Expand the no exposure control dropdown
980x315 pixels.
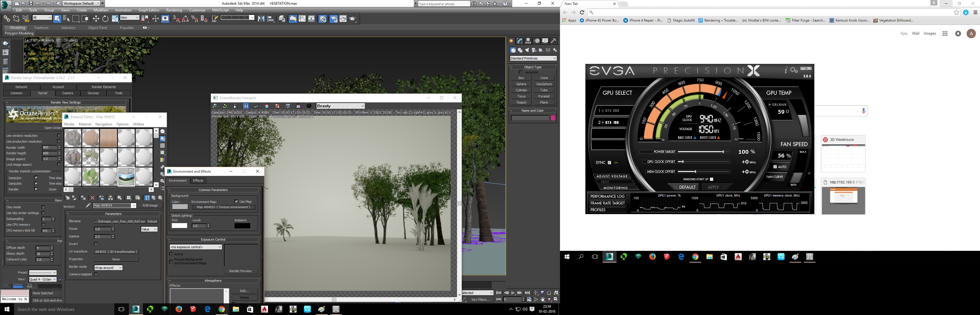coord(195,247)
